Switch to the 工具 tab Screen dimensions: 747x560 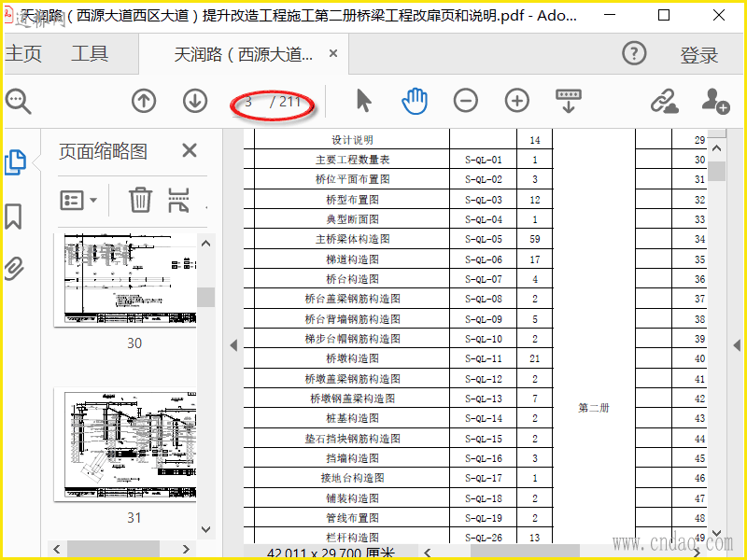click(x=90, y=53)
